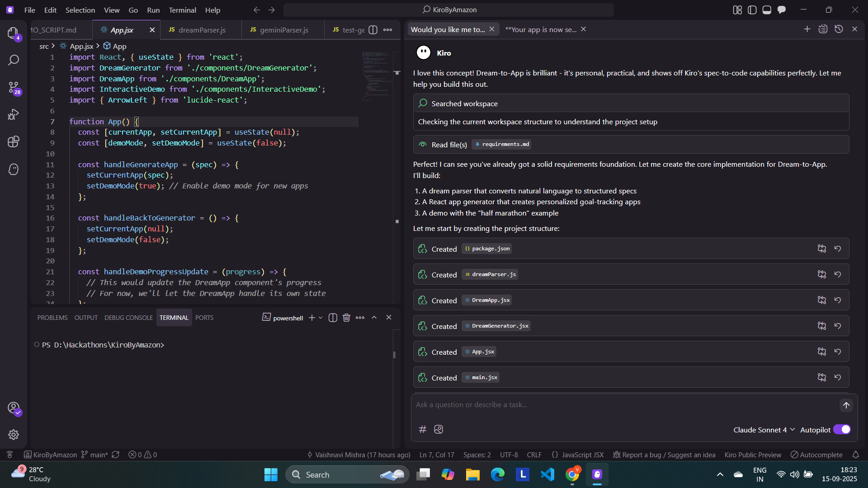The width and height of the screenshot is (868, 488).
Task: Open the Run and Debug view
Action: pos(14,115)
